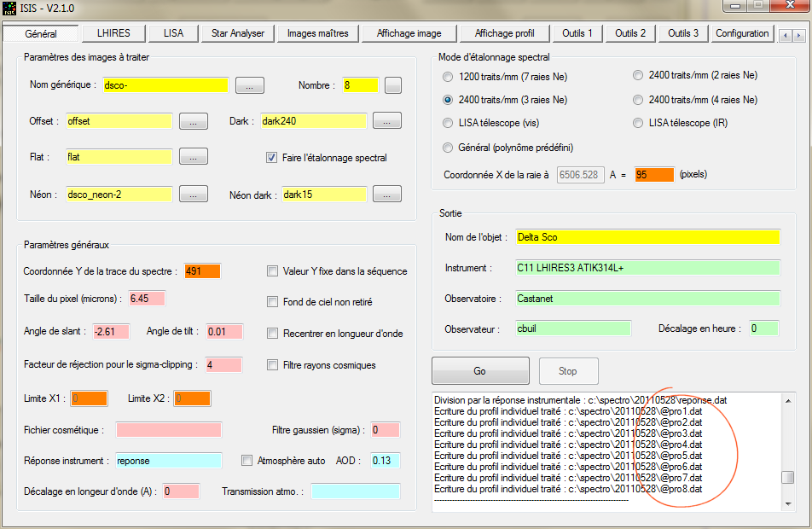
Task: Click browse button next to Offset field
Action: pos(193,121)
